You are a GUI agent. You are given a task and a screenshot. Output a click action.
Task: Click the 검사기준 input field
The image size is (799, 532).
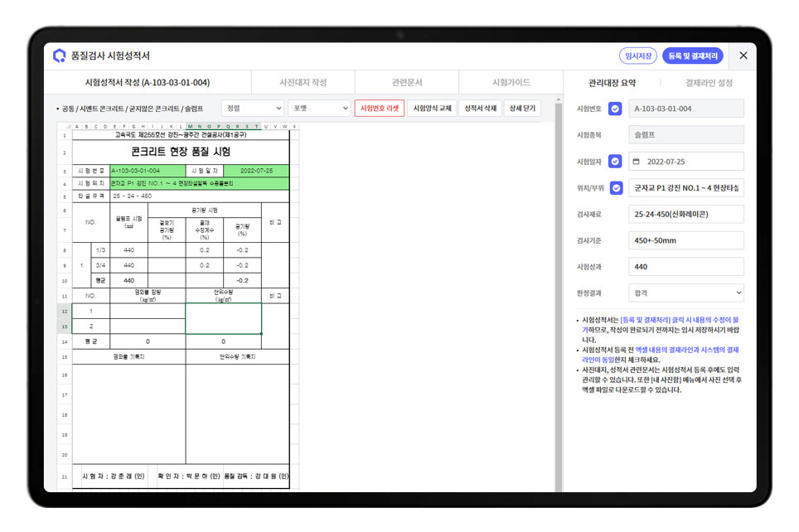tap(685, 240)
